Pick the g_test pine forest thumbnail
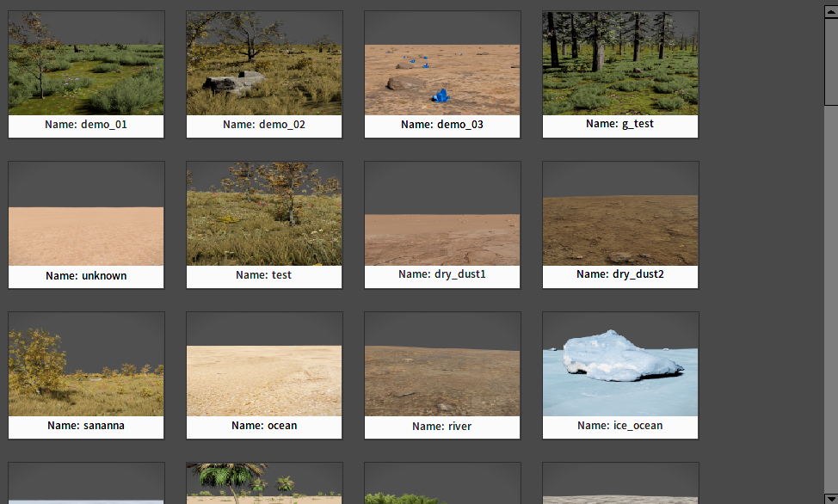838x504 pixels. tap(620, 63)
